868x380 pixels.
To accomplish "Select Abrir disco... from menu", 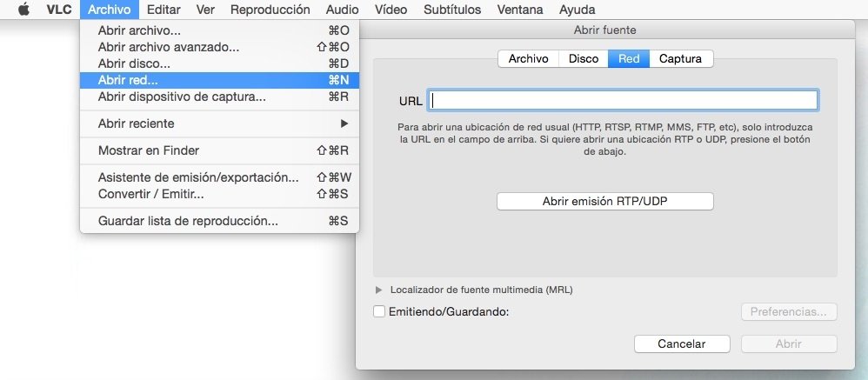I will pos(219,63).
